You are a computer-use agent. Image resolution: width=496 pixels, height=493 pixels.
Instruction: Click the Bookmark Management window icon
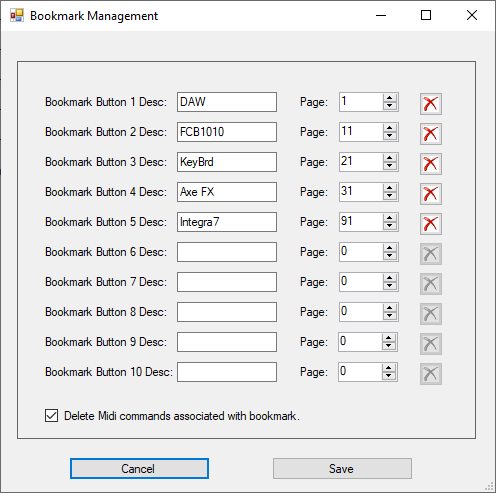point(17,15)
